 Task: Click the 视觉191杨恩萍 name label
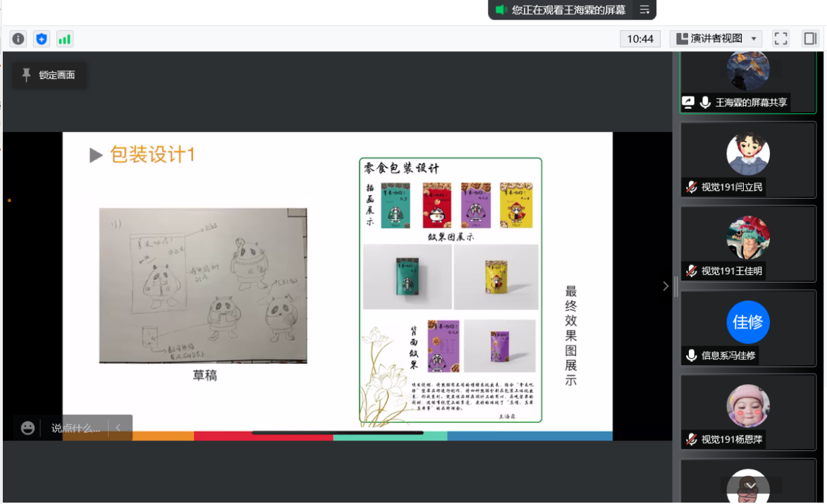732,440
